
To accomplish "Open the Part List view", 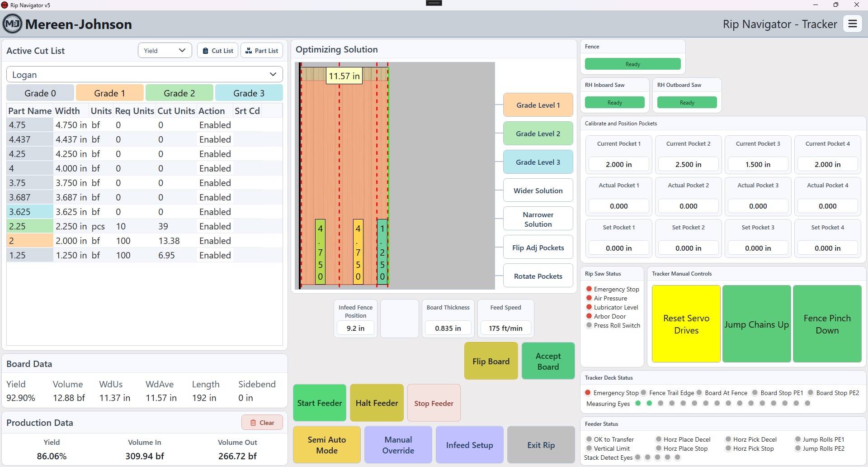I will tap(262, 51).
